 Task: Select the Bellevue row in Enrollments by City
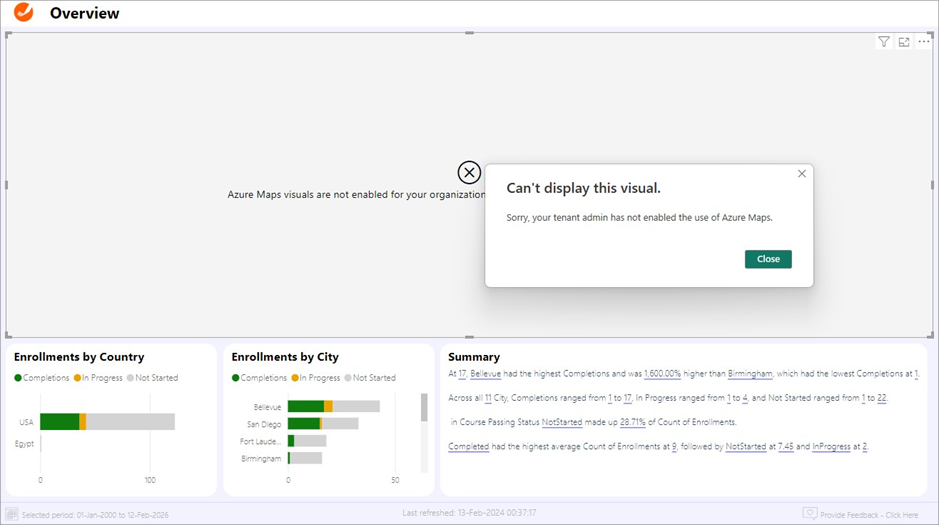pyautogui.click(x=306, y=406)
